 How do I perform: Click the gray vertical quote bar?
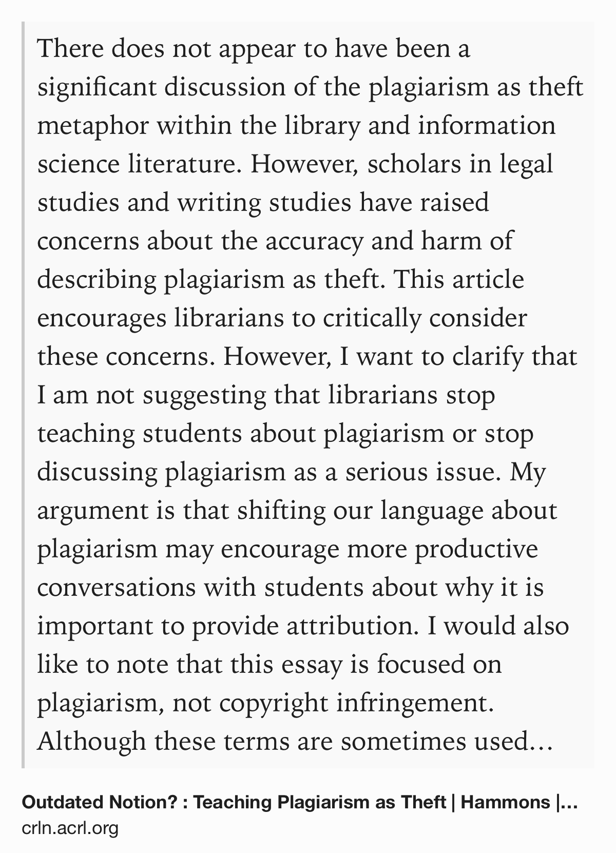(23, 395)
